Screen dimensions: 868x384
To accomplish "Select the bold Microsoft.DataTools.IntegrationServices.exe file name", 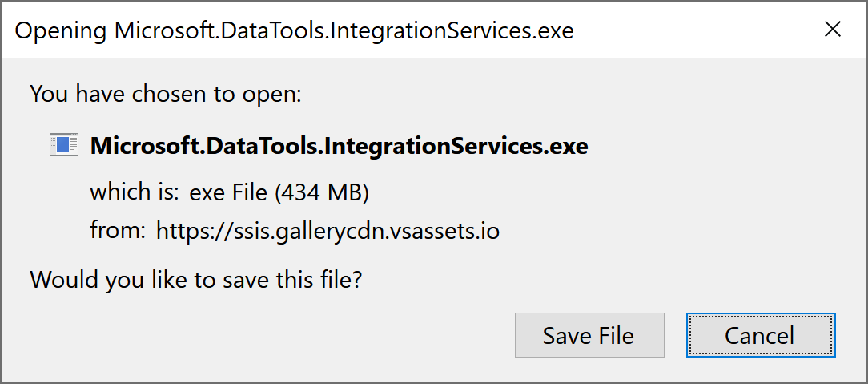I will point(339,146).
